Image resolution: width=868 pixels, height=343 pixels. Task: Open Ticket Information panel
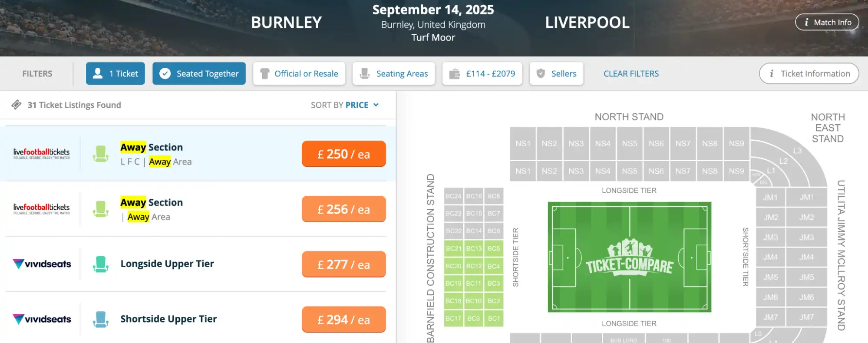click(x=809, y=73)
